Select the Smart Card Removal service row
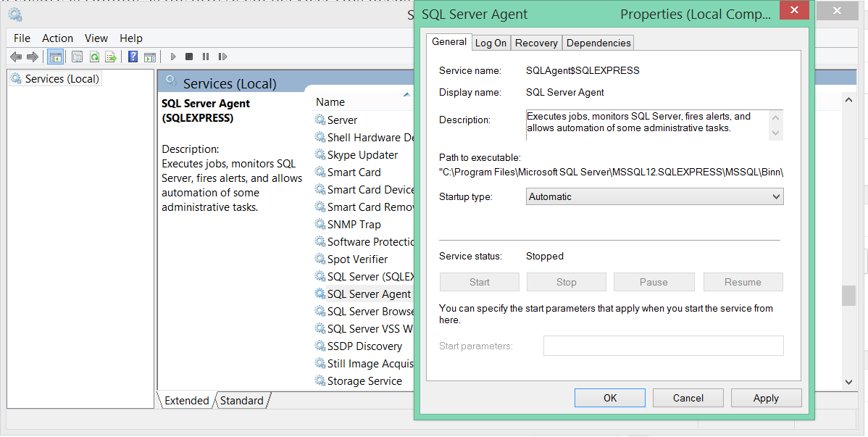868x437 pixels. pyautogui.click(x=364, y=207)
